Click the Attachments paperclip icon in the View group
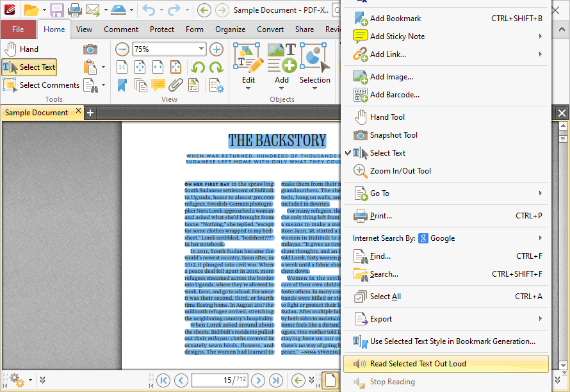The width and height of the screenshot is (570, 392). (175, 85)
